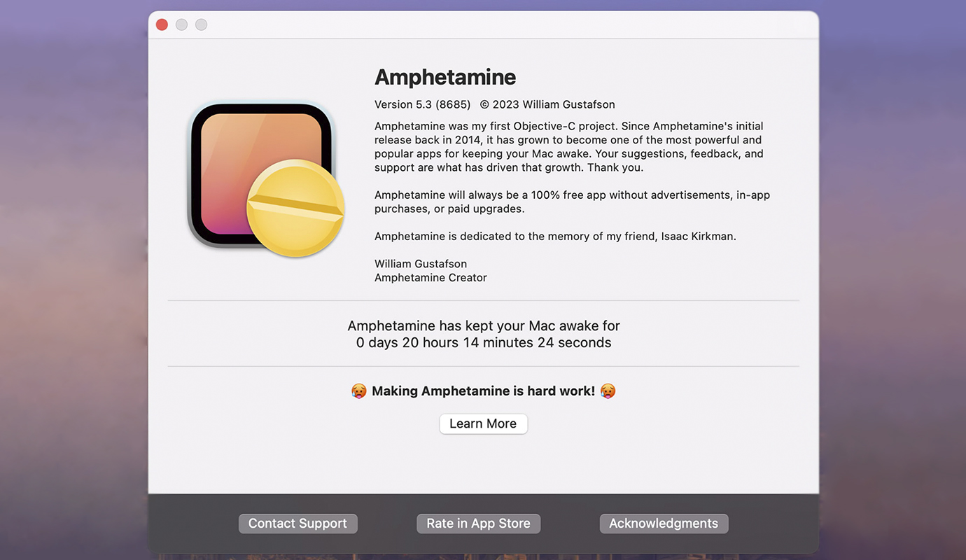Click the 'first Objective-C project' paragraph
This screenshot has width=966, height=560.
tap(568, 147)
